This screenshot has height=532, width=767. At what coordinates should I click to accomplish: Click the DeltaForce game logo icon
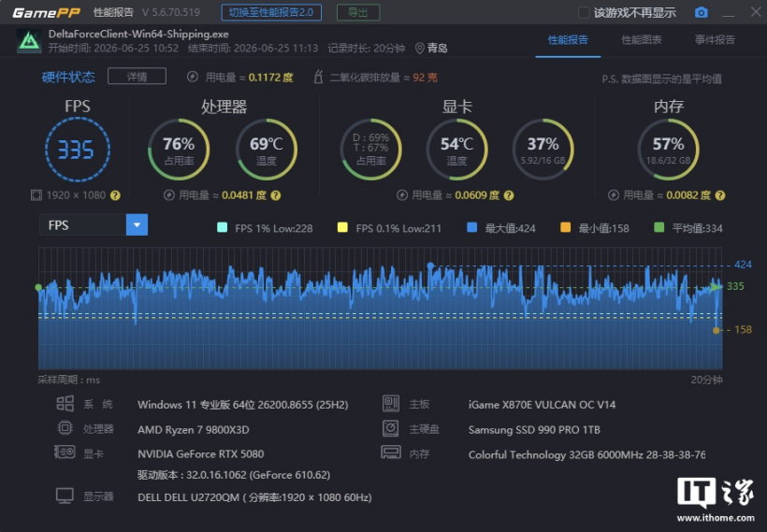tap(29, 41)
